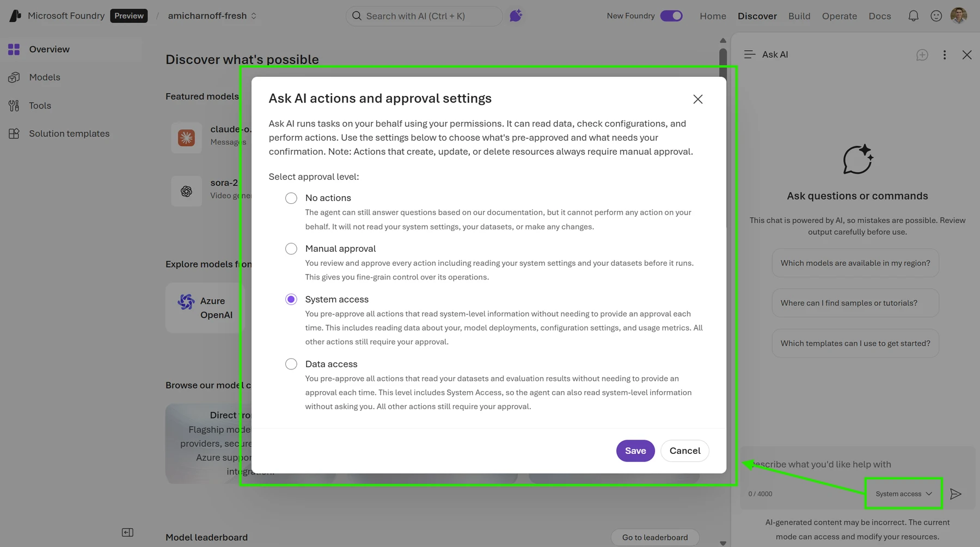Go to the Build tab

pos(799,16)
